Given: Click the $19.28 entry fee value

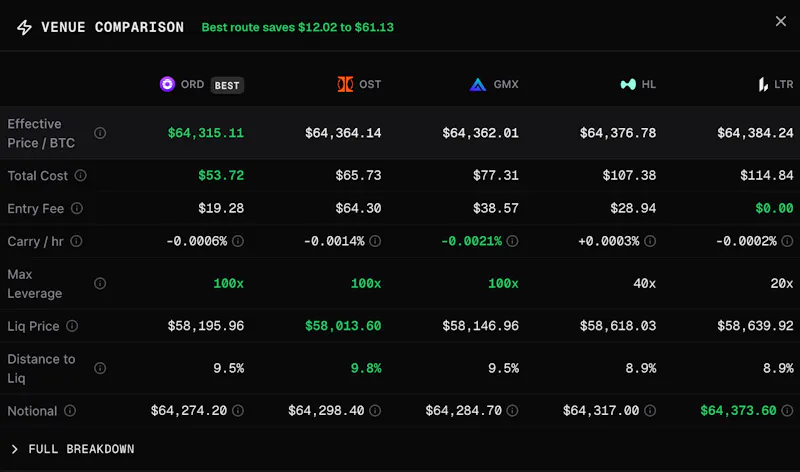Looking at the screenshot, I should (x=221, y=208).
